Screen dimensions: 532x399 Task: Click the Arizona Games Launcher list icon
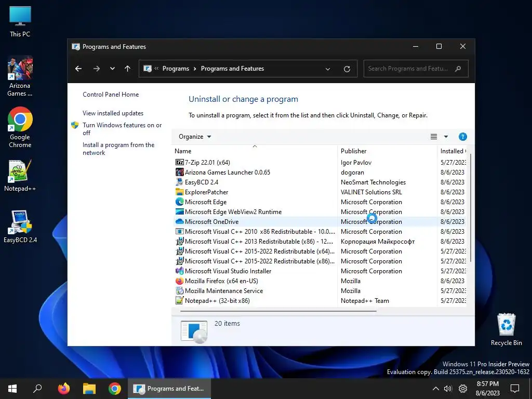(179, 172)
